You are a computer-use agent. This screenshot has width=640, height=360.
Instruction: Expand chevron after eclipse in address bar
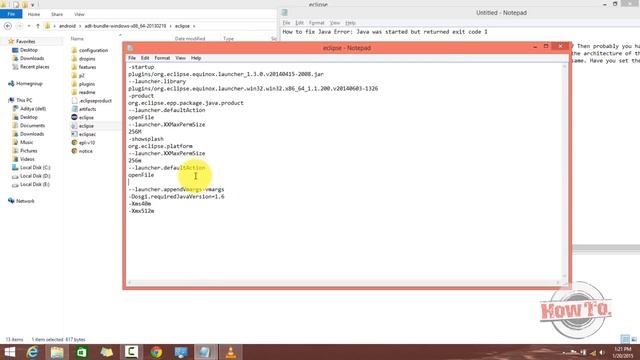click(194, 26)
